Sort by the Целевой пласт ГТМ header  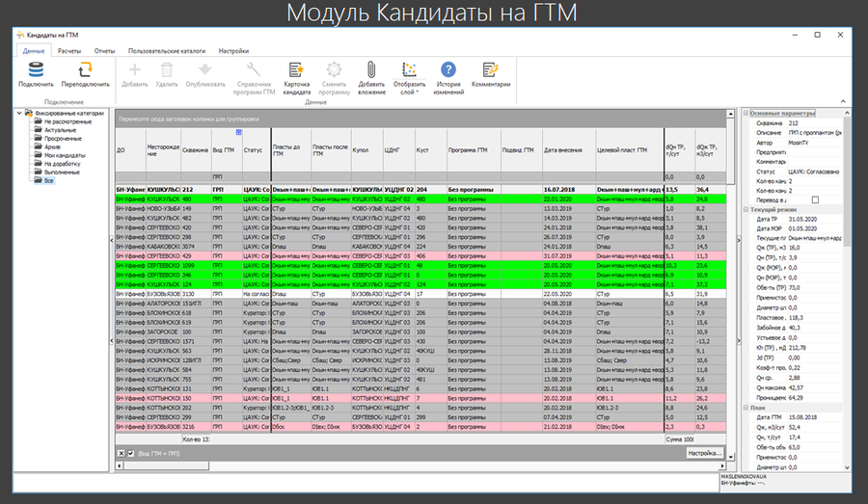point(630,150)
